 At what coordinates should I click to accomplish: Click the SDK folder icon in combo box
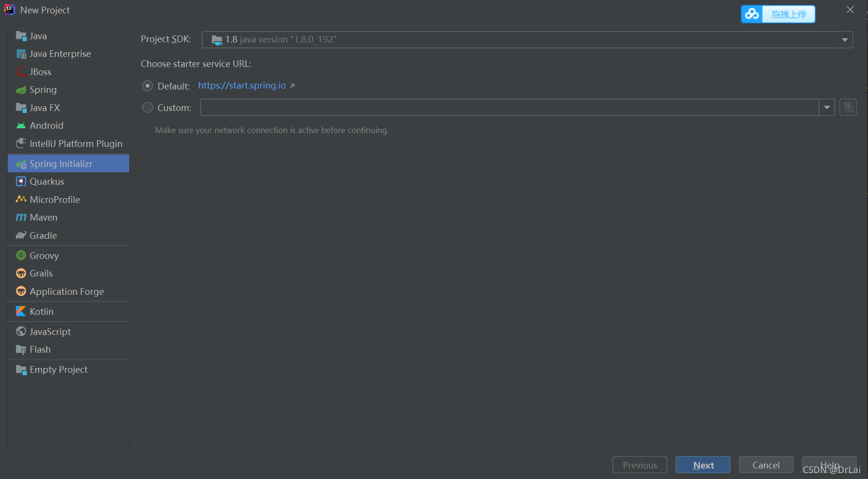pyautogui.click(x=217, y=40)
